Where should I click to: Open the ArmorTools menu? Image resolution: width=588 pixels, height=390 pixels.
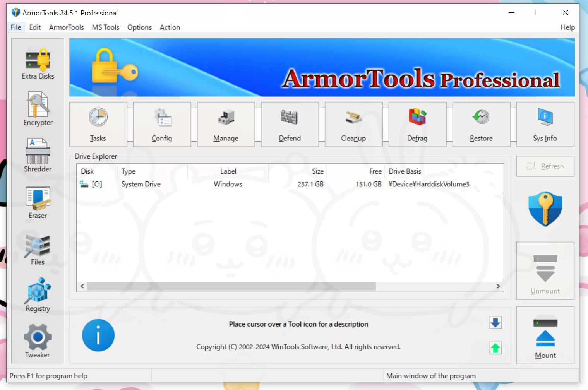tap(66, 27)
